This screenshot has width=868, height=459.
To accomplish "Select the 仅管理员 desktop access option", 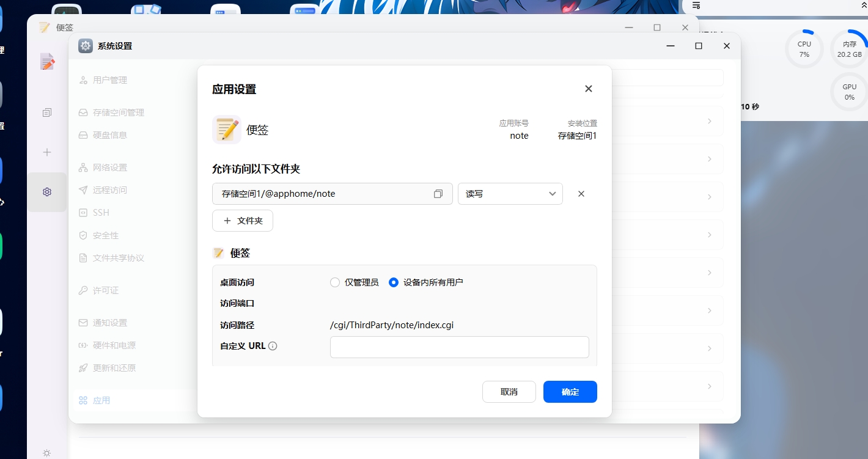I will coord(335,282).
